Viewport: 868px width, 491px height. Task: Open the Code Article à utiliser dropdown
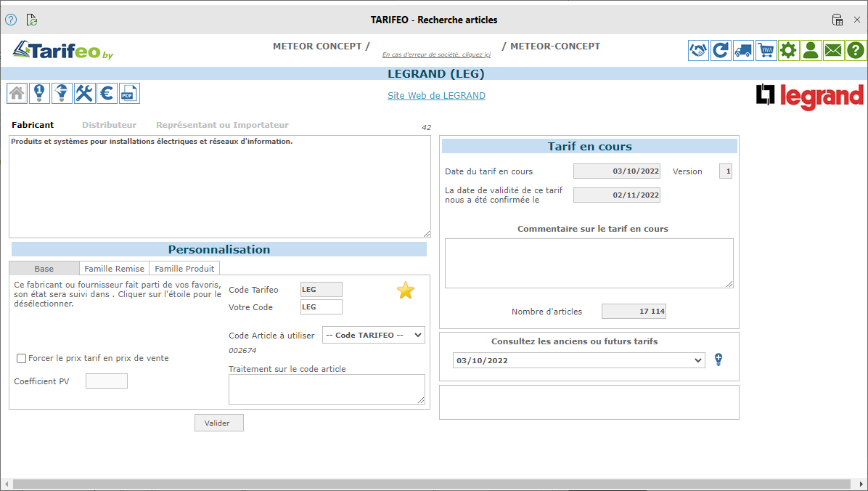click(x=374, y=335)
